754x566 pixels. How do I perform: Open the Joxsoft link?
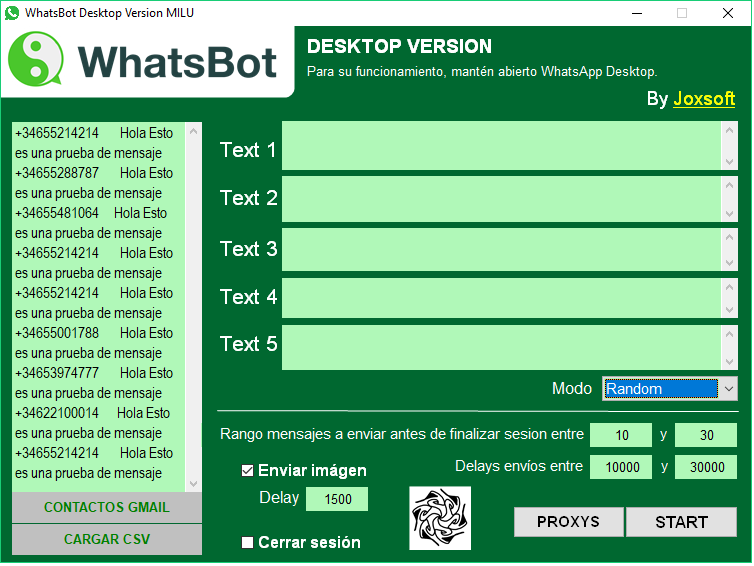click(x=704, y=99)
